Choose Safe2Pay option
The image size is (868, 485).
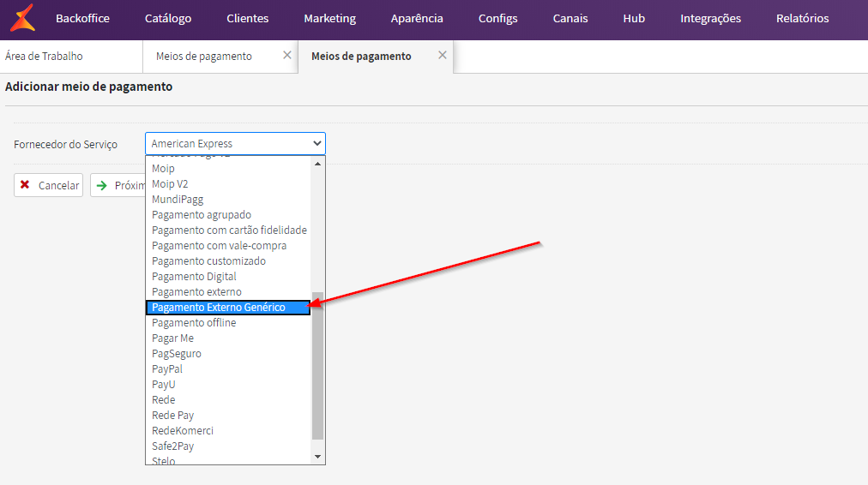(228, 446)
